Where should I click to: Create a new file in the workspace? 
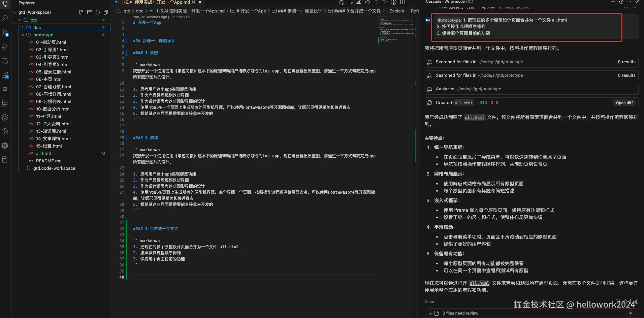pyautogui.click(x=82, y=12)
